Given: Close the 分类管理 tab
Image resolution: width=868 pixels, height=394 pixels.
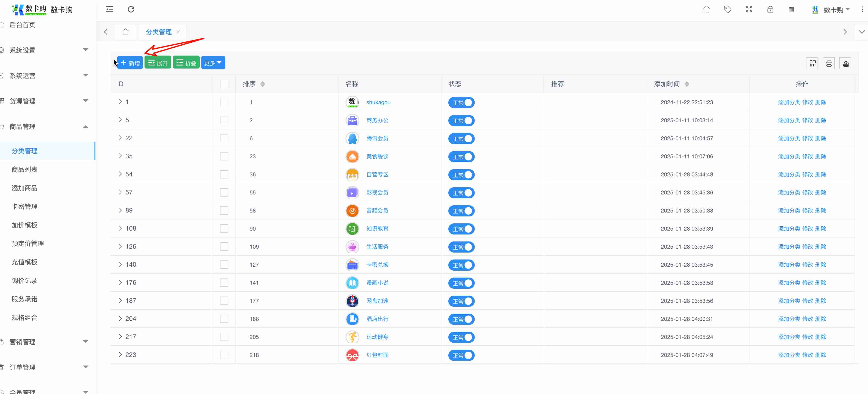Looking at the screenshot, I should tap(178, 32).
